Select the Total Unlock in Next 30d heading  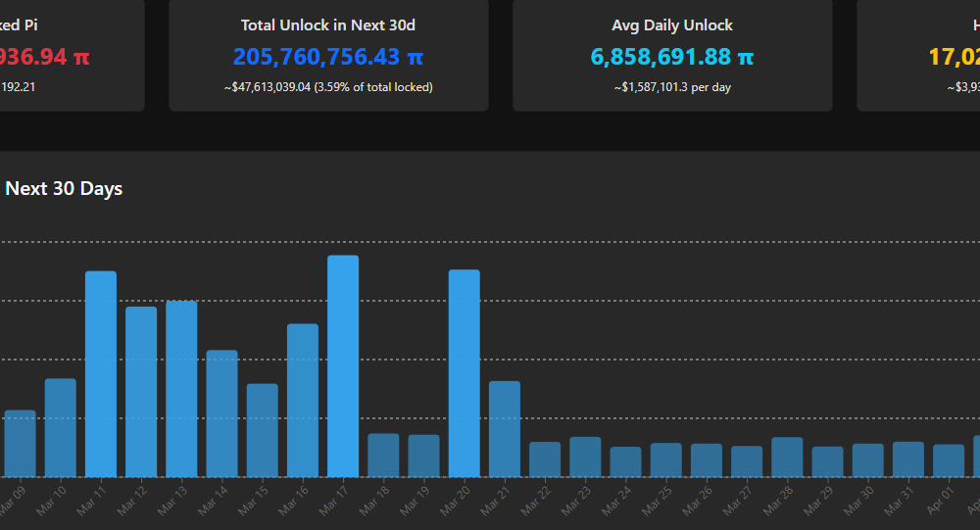[328, 25]
